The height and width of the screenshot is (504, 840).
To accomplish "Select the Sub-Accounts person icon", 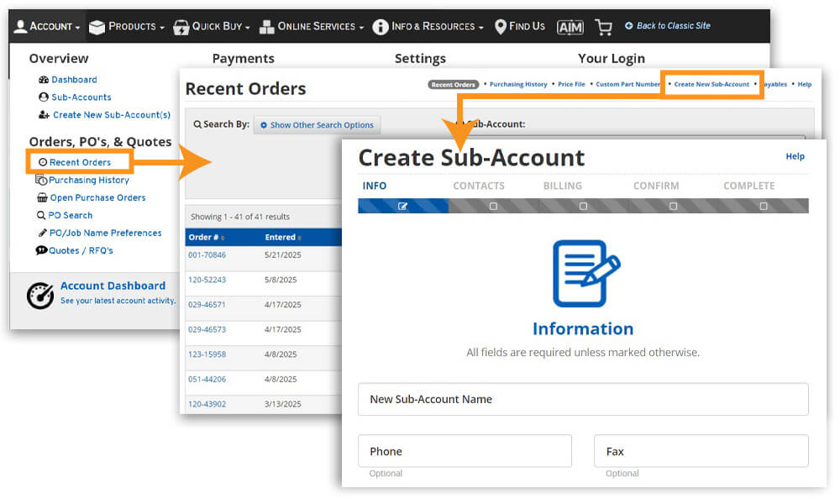I will (45, 97).
